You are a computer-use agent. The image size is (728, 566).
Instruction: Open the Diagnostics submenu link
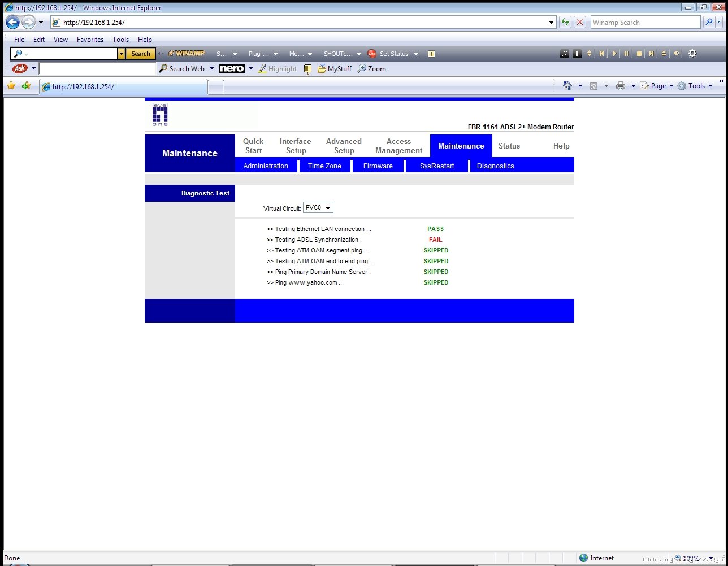tap(496, 166)
